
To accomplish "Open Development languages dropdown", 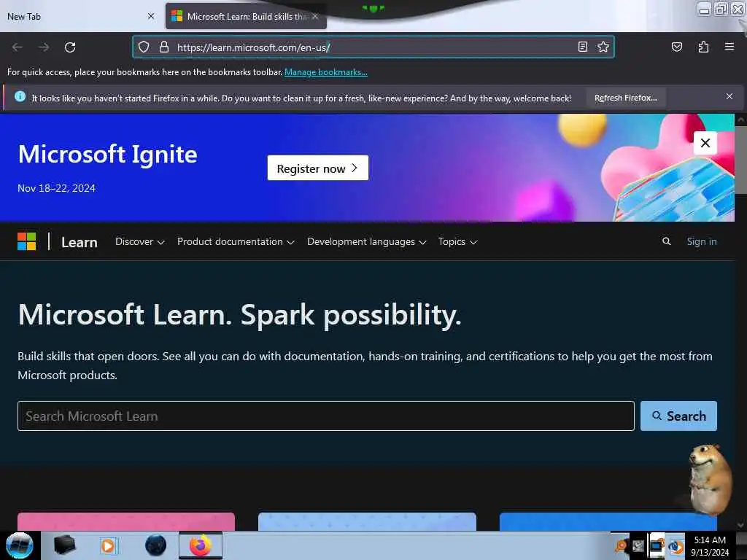I will point(366,242).
